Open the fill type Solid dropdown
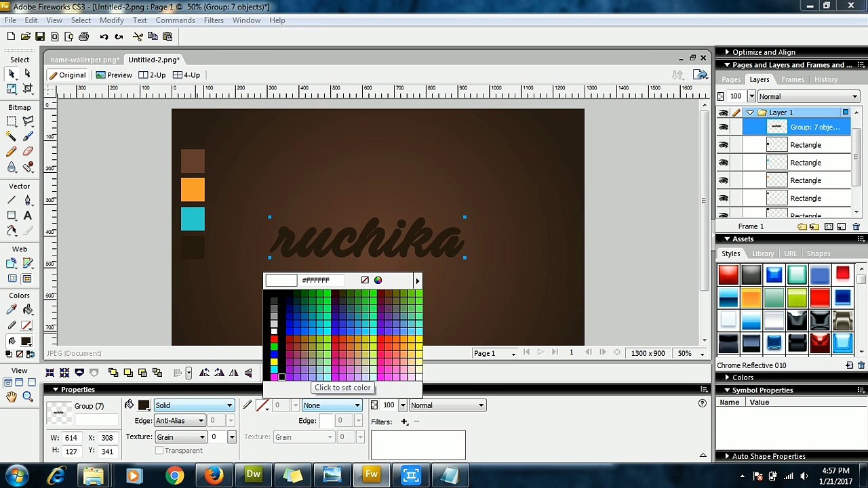 (x=194, y=405)
